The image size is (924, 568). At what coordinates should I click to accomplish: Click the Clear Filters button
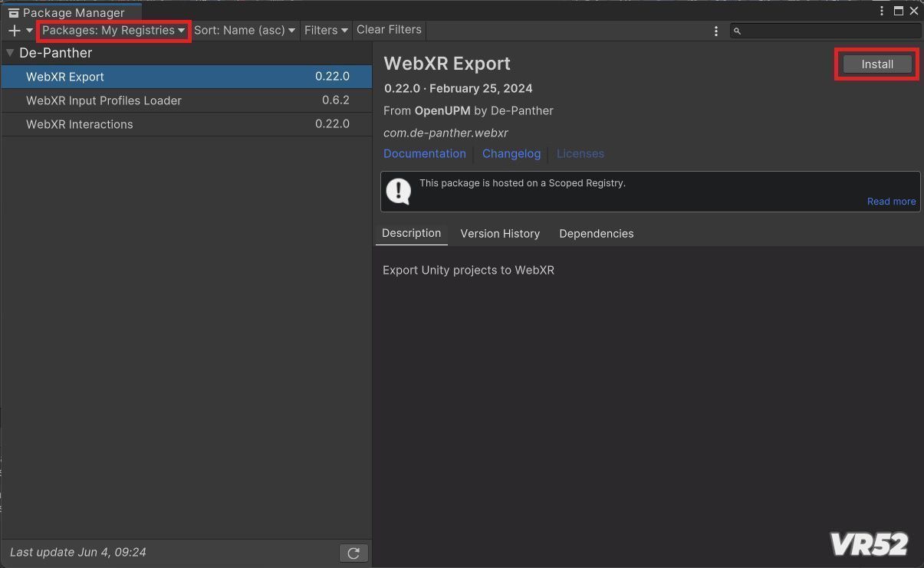[389, 30]
